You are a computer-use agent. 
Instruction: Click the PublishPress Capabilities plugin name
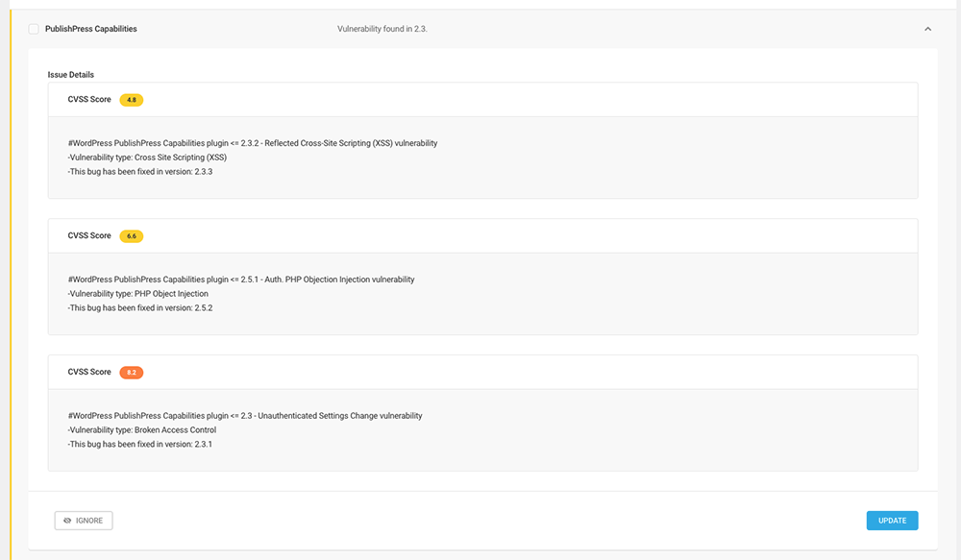[91, 29]
